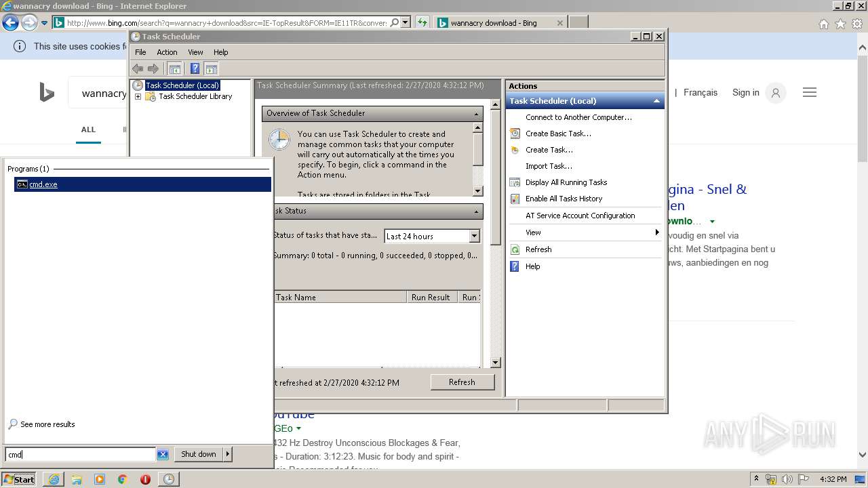This screenshot has height=488, width=868.
Task: Click AT Service Account Configuration
Action: (580, 216)
